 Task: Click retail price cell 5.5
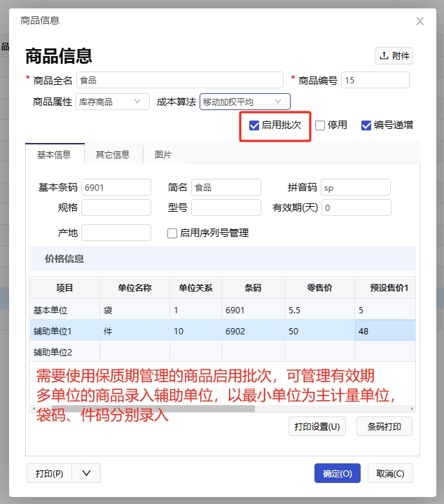[320, 310]
